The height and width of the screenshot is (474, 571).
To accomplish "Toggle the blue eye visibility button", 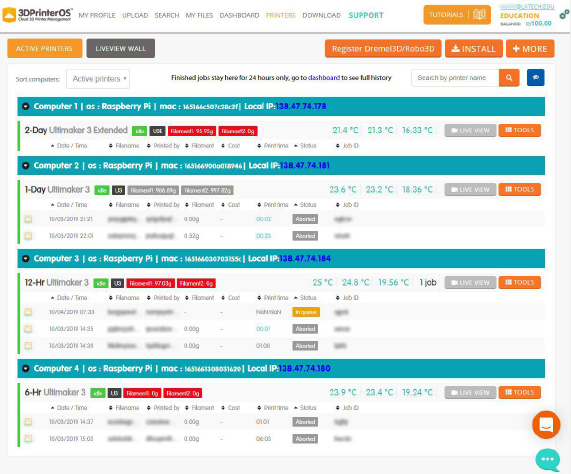I will 536,77.
